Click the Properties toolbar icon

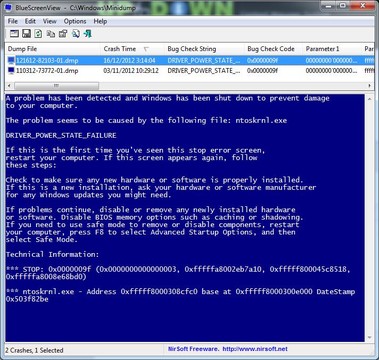tap(63, 34)
